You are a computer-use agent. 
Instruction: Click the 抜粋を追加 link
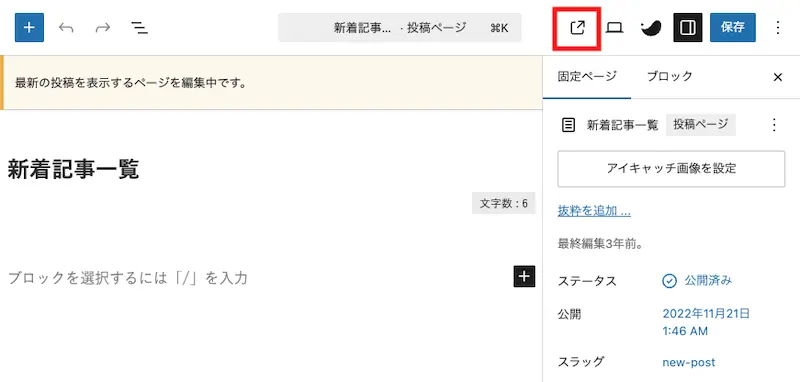[x=594, y=211]
